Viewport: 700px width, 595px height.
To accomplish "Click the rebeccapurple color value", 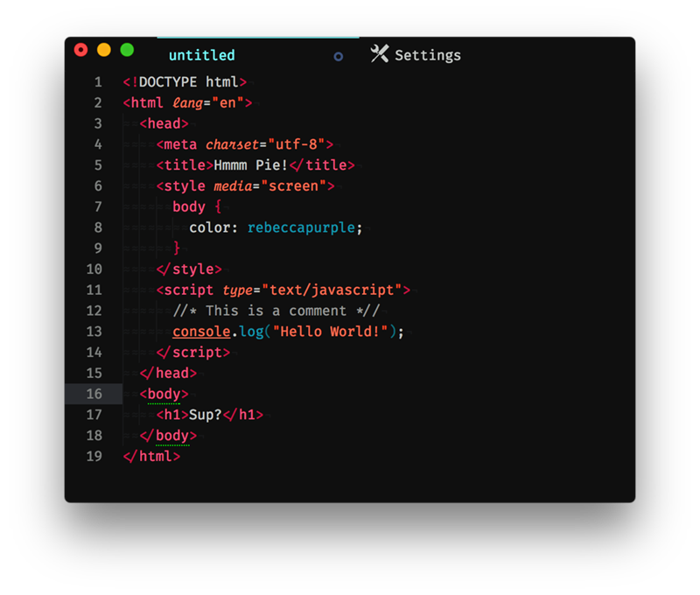I will coord(301,227).
